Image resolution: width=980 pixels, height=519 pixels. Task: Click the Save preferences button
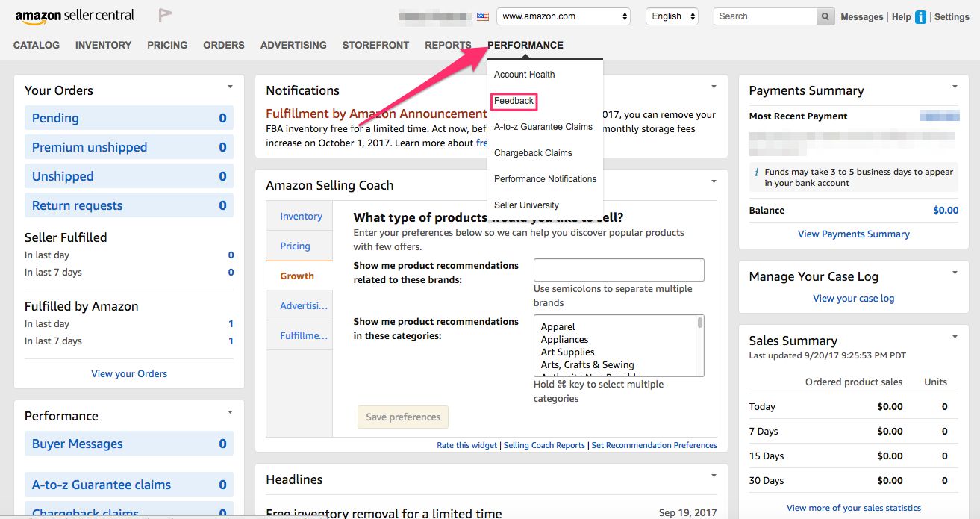[403, 417]
